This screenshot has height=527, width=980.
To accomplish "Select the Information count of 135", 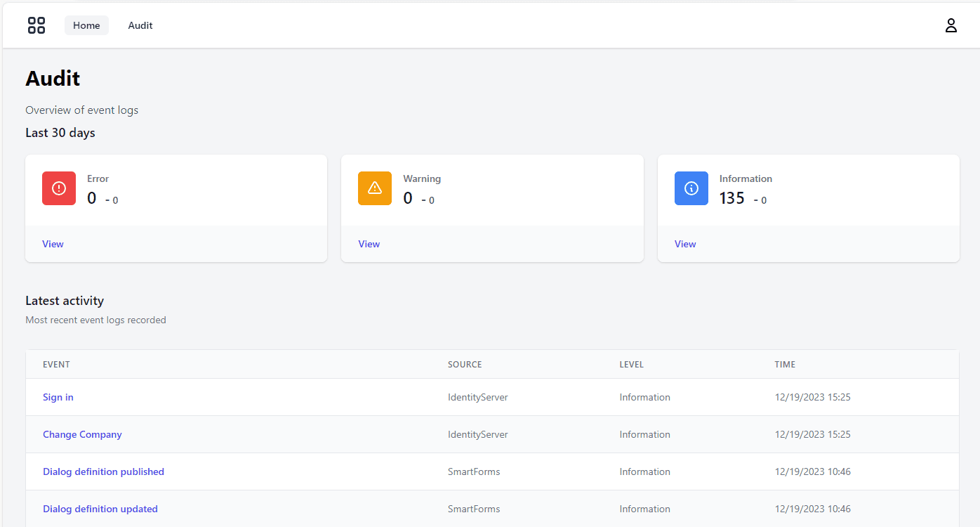I will 731,198.
